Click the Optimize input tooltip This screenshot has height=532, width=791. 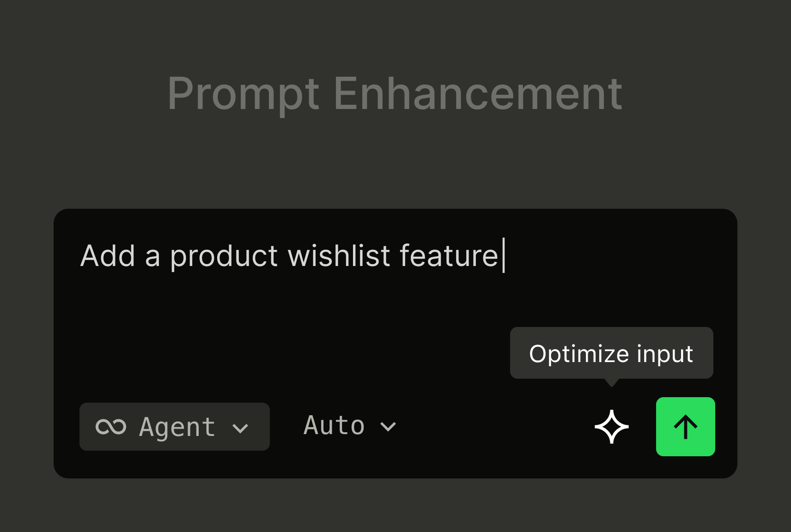pos(611,353)
